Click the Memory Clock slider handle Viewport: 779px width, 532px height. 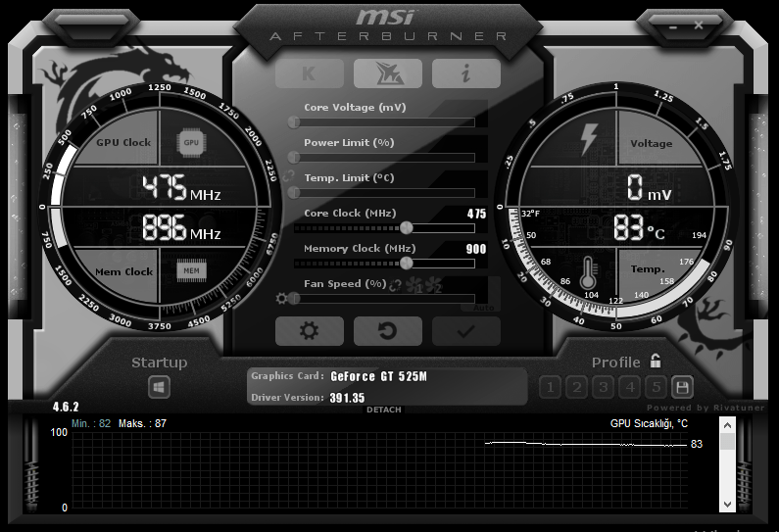[x=407, y=264]
